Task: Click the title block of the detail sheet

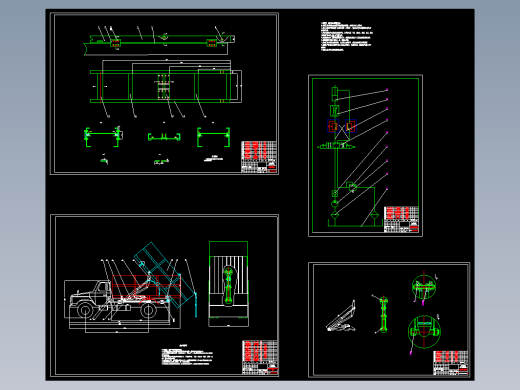Action: click(451, 363)
